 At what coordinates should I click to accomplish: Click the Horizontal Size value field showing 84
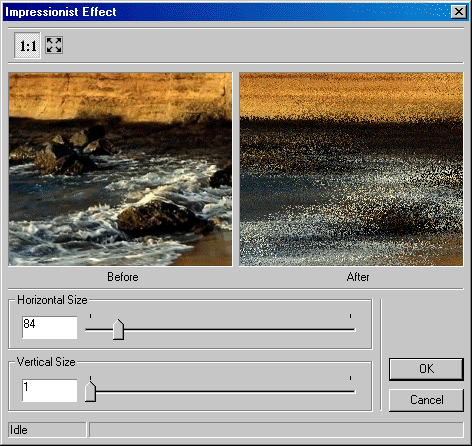click(50, 327)
